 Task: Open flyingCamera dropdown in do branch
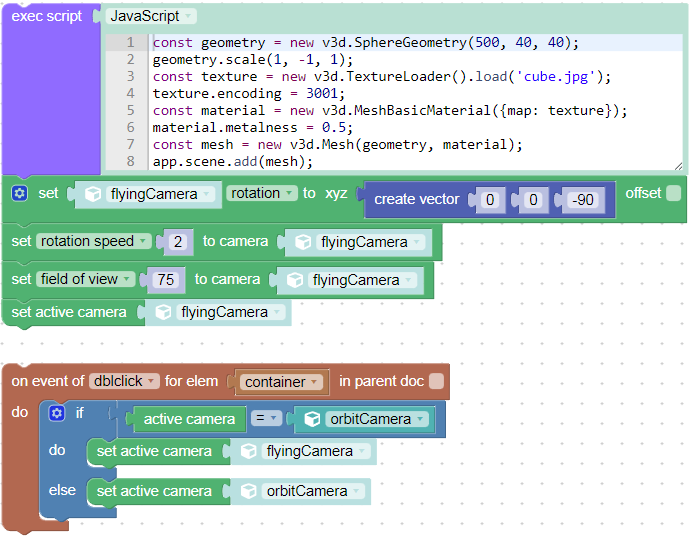[x=316, y=451]
